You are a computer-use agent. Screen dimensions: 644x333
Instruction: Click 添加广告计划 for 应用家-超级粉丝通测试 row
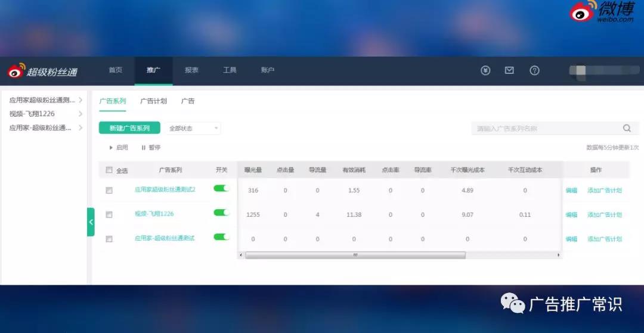tap(605, 239)
